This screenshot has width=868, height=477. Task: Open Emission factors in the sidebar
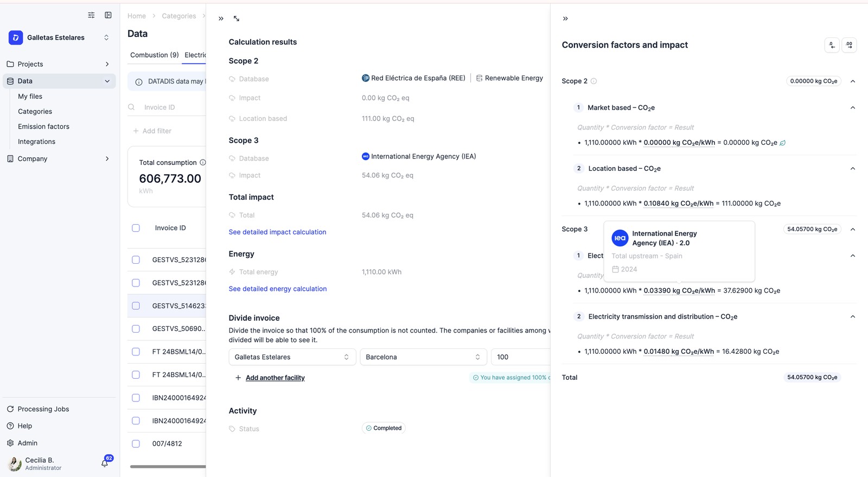coord(43,126)
